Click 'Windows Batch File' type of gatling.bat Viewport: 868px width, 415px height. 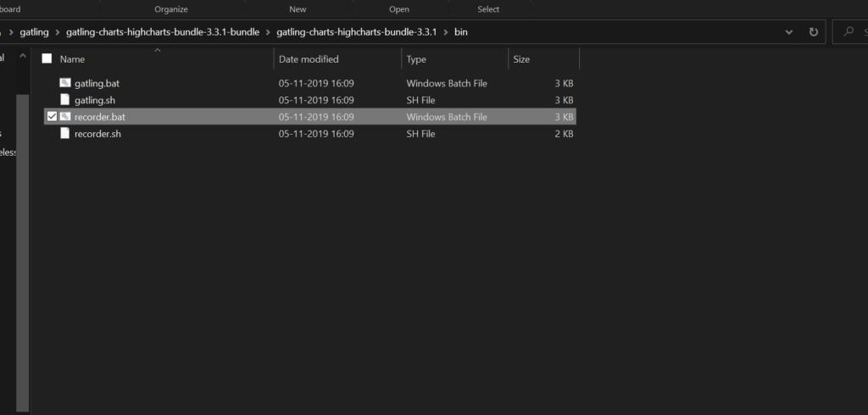(447, 83)
